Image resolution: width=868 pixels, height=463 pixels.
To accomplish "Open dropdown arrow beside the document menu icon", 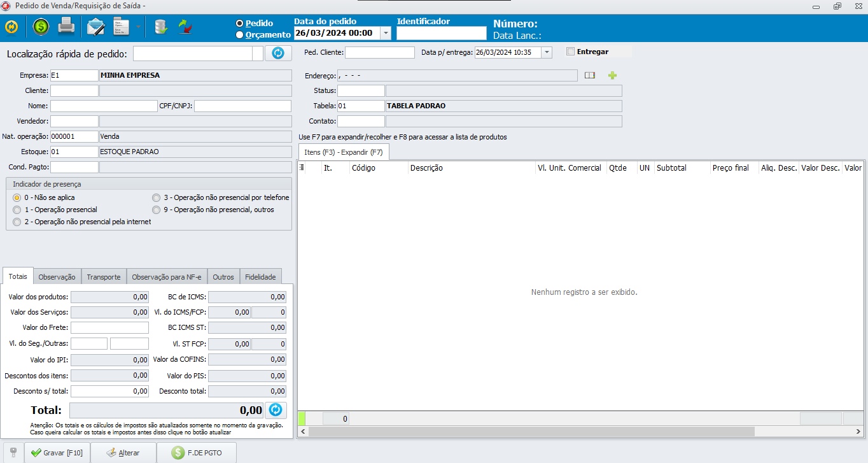I will tap(138, 27).
